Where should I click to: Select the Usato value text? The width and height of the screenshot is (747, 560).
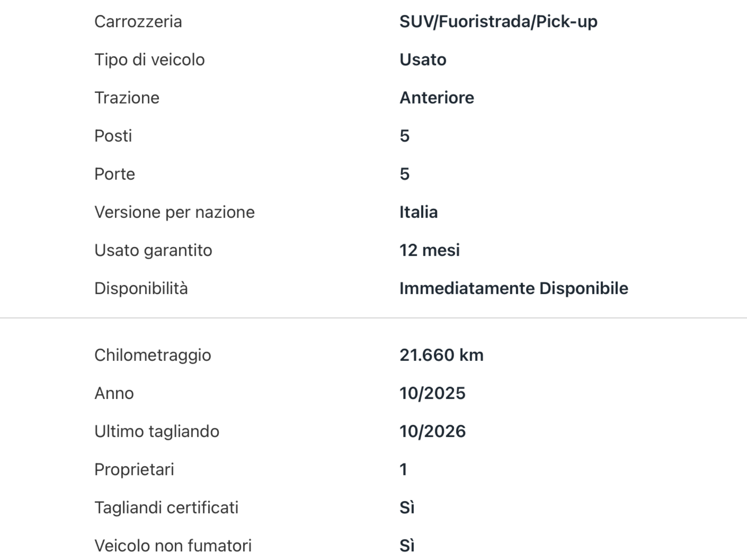tap(423, 59)
